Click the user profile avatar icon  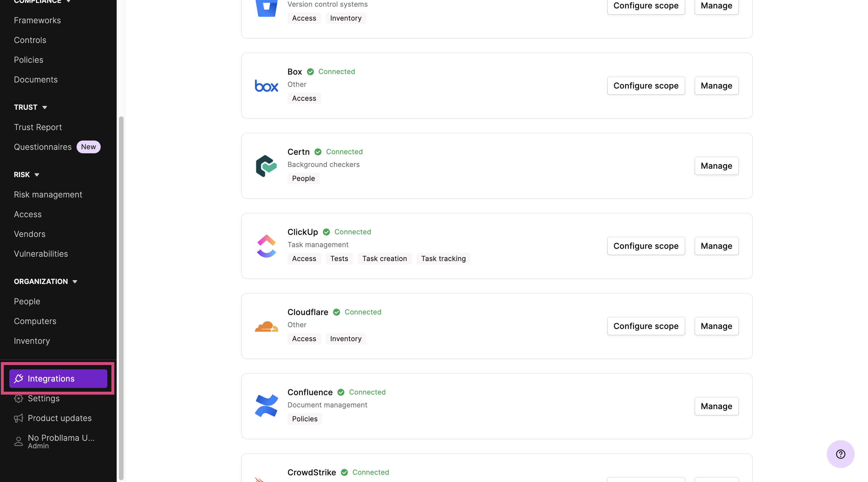click(19, 441)
